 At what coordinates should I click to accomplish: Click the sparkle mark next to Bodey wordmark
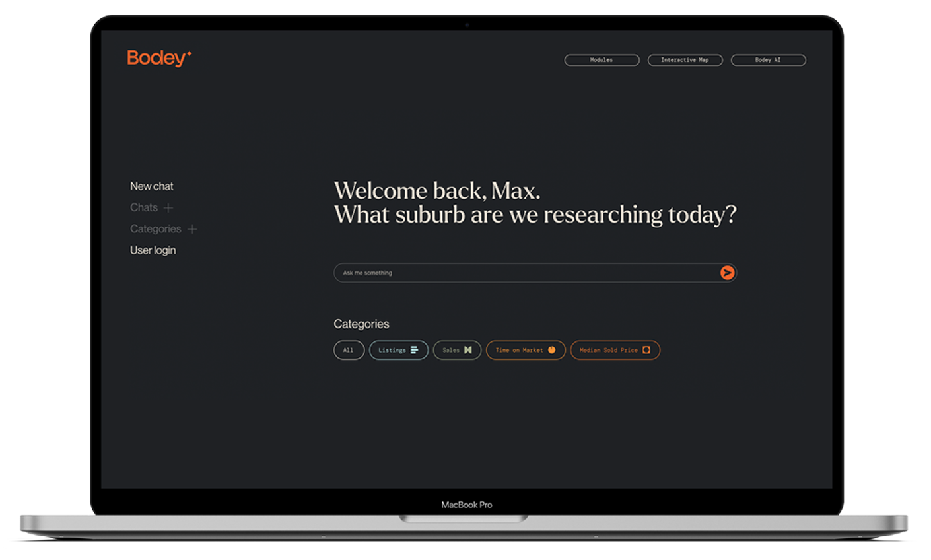pyautogui.click(x=190, y=53)
